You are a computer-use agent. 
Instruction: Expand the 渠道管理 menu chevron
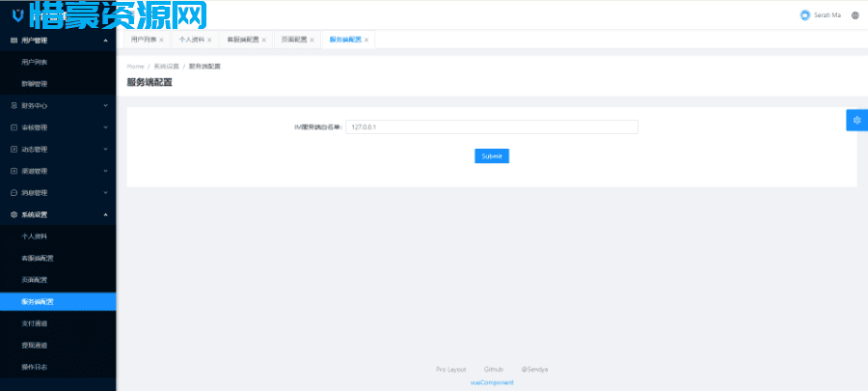point(105,171)
